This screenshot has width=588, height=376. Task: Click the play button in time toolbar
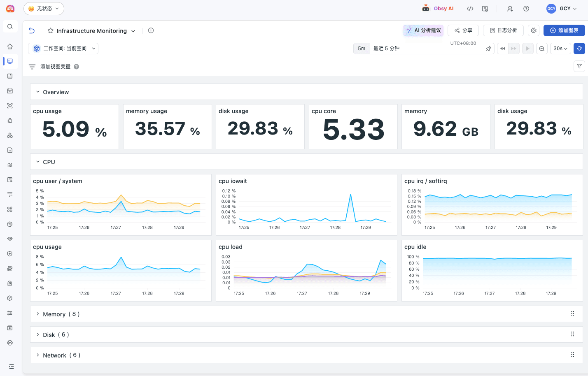coord(527,49)
